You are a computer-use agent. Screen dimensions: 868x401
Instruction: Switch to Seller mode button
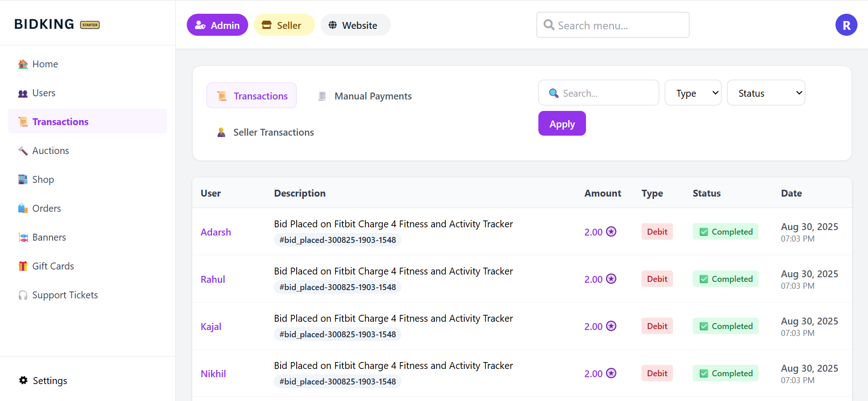pyautogui.click(x=284, y=25)
